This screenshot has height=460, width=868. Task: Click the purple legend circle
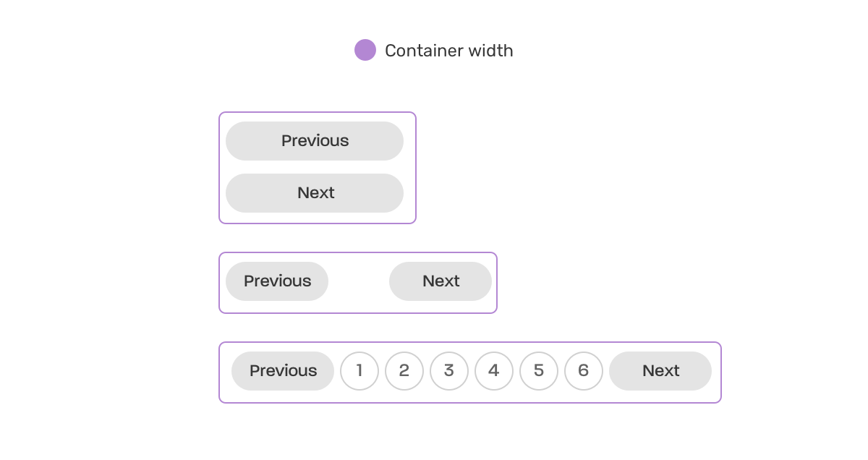tap(365, 51)
